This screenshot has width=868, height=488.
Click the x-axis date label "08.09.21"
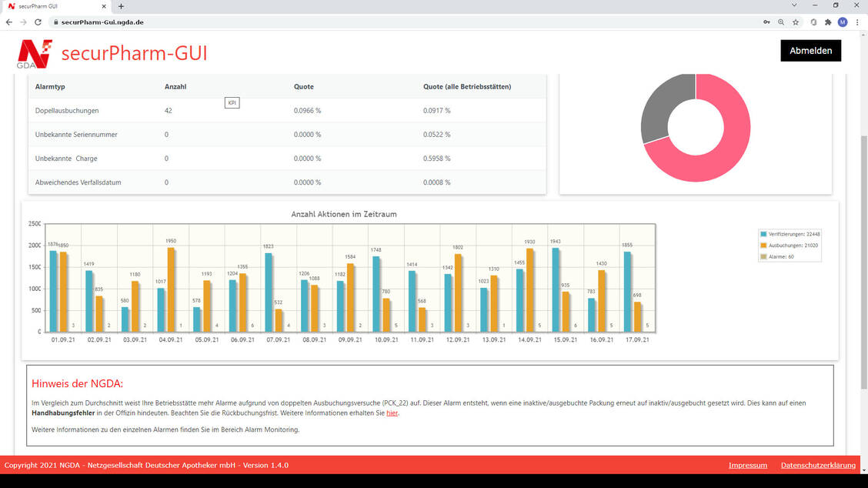315,340
